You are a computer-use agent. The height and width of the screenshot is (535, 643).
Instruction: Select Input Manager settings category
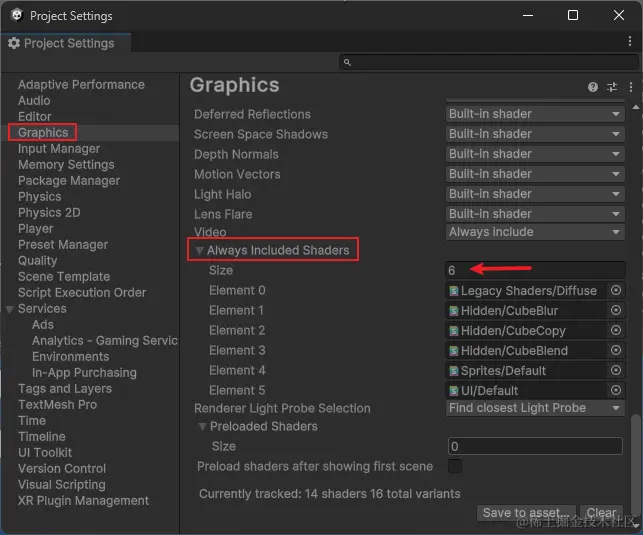59,148
